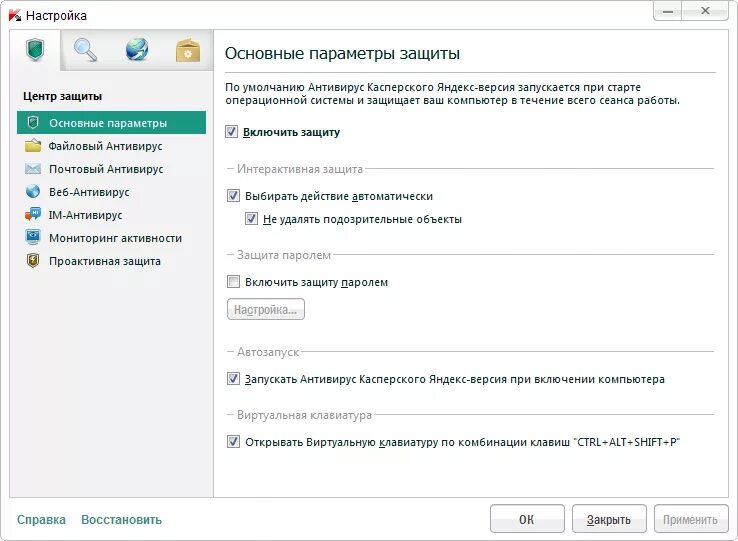Toggle Выбирать действие автоматически checkbox

[233, 196]
